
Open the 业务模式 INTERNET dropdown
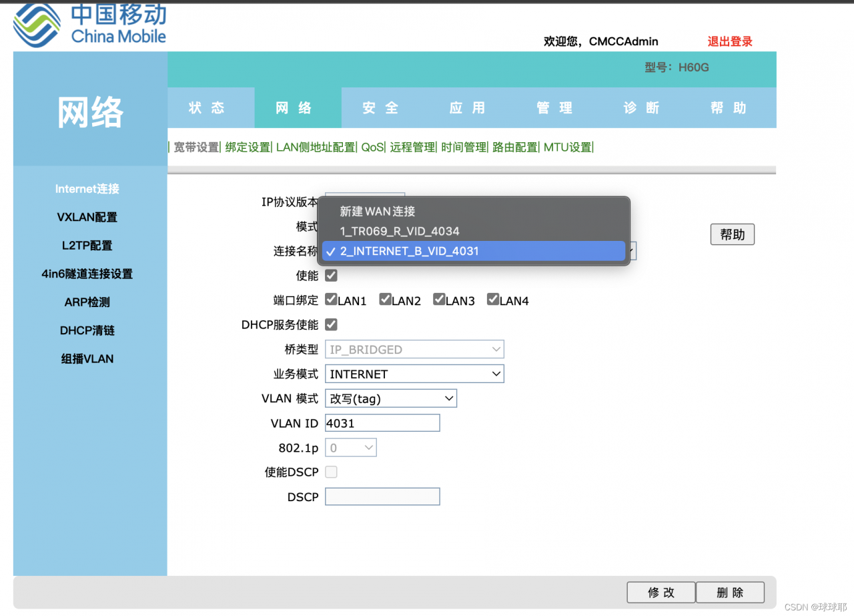point(414,374)
